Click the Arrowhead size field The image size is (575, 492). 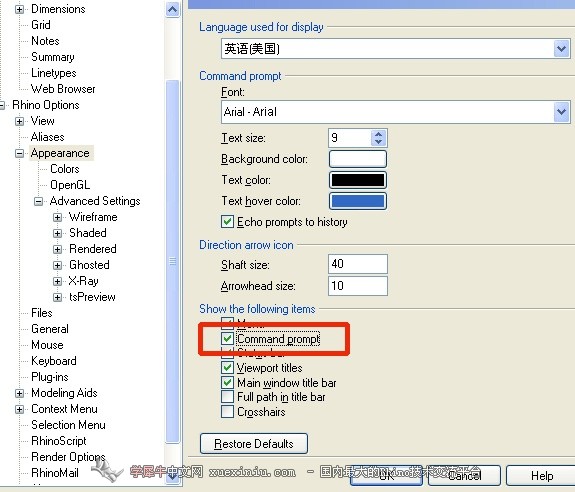point(358,286)
